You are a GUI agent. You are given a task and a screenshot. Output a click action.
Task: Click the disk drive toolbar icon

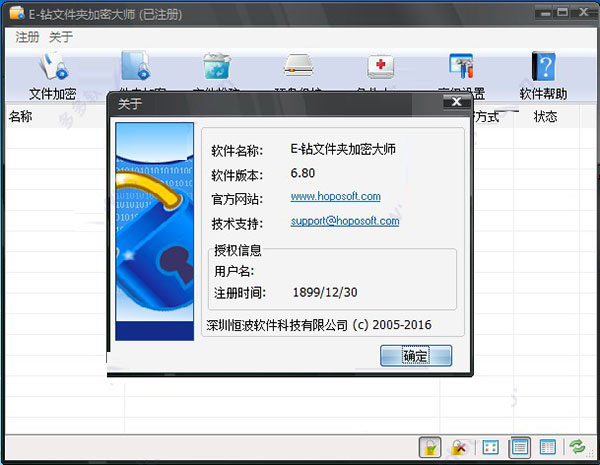click(299, 66)
